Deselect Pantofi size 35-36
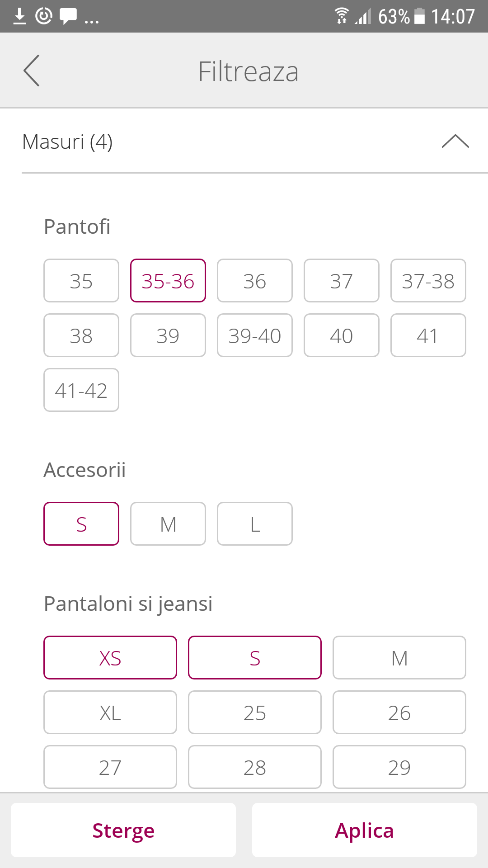488x868 pixels. click(168, 281)
